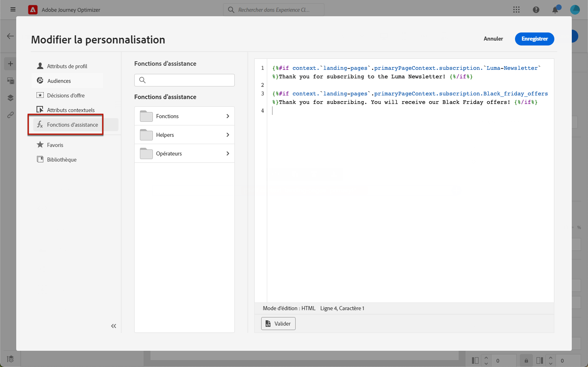Expand Fonctions using its chevron
This screenshot has height=367, width=588.
228,116
